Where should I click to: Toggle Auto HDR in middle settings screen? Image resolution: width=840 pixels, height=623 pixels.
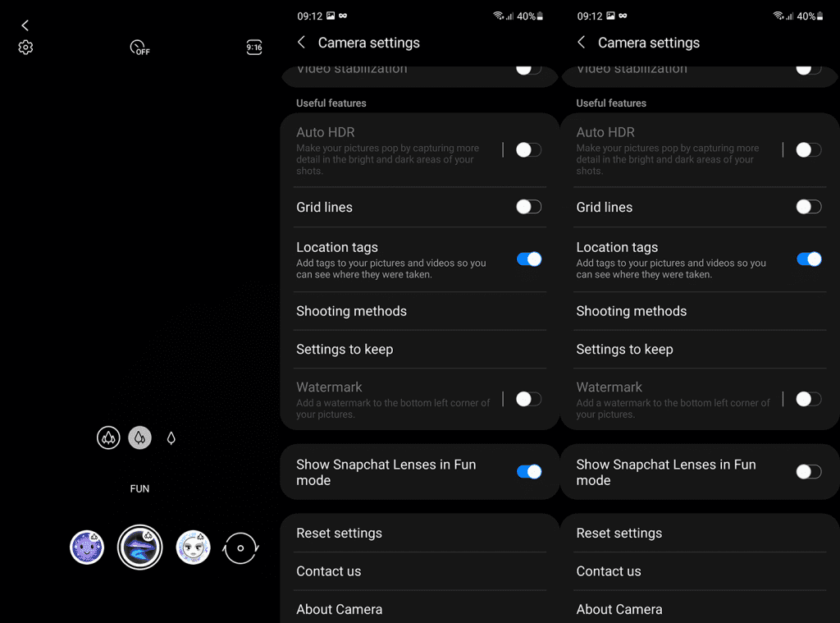pyautogui.click(x=529, y=150)
